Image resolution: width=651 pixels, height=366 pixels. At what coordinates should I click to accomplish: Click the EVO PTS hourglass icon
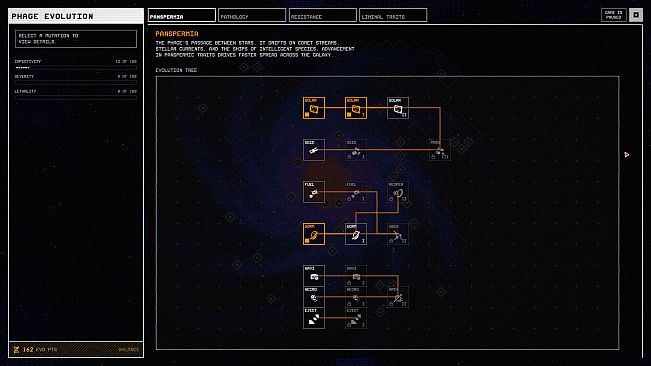[16, 350]
